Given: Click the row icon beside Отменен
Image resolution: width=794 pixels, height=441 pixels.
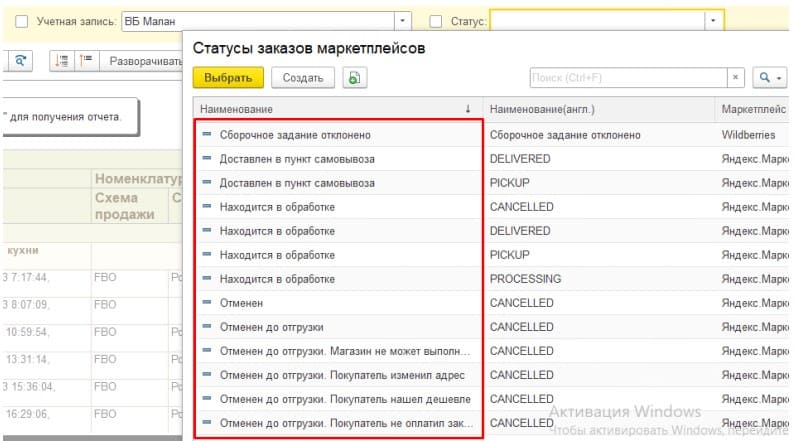Looking at the screenshot, I should point(207,302).
